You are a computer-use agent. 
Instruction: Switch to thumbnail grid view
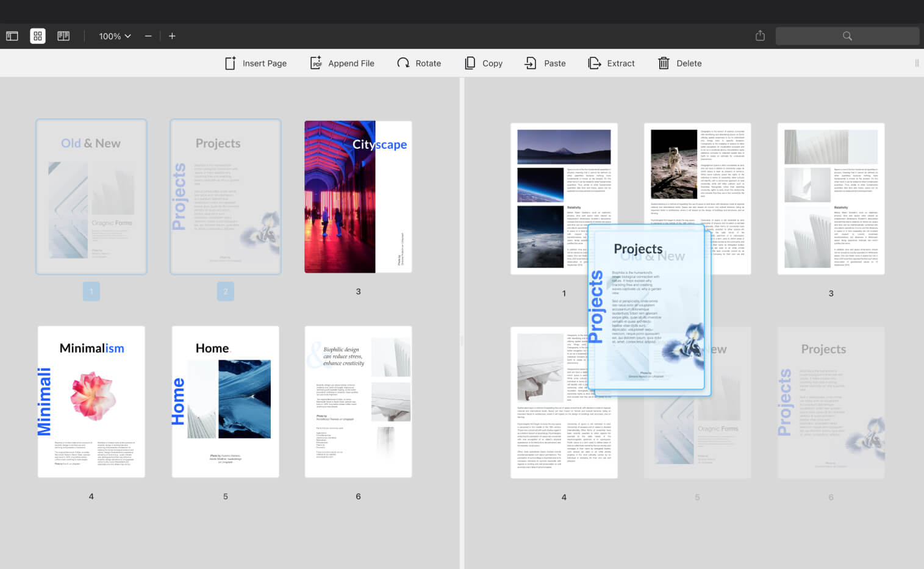[x=38, y=36]
